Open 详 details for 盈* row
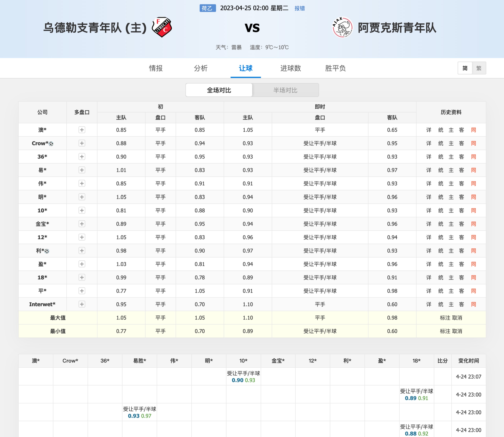Screen dimensions: 504x437 (x=429, y=264)
